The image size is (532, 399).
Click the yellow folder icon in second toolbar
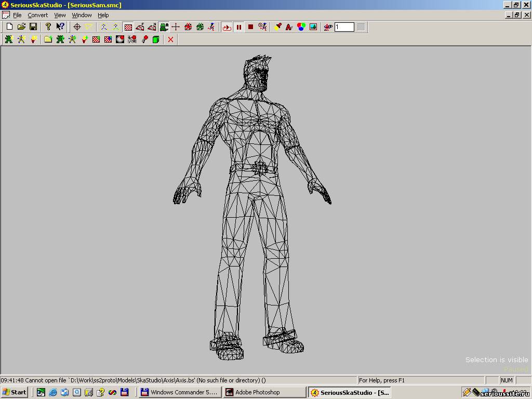pos(48,39)
